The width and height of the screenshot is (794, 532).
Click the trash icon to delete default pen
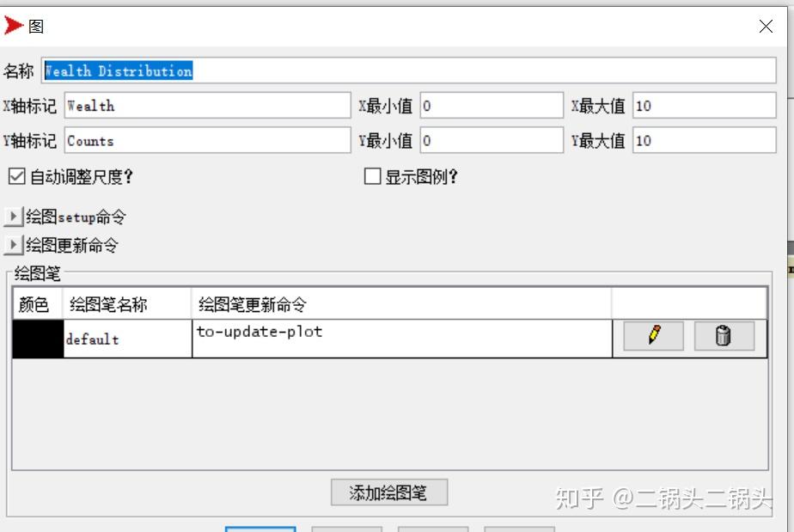pyautogui.click(x=723, y=335)
